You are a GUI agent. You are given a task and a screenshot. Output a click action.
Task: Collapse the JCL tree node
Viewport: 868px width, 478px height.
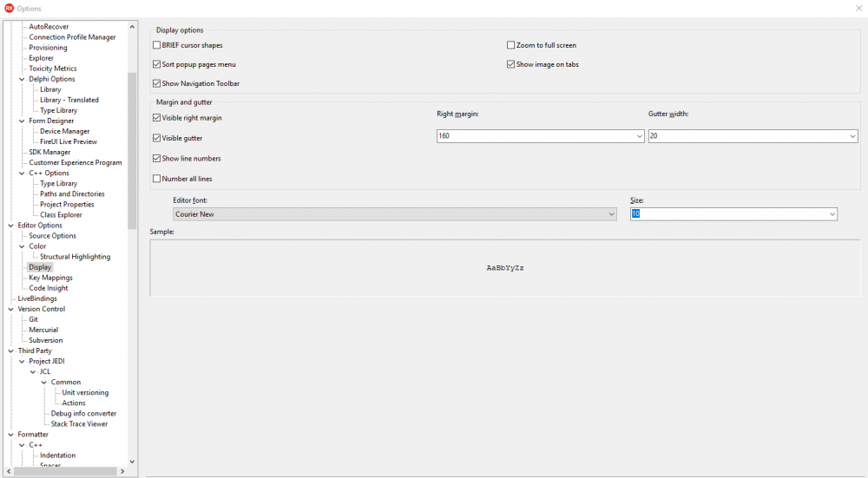point(33,372)
